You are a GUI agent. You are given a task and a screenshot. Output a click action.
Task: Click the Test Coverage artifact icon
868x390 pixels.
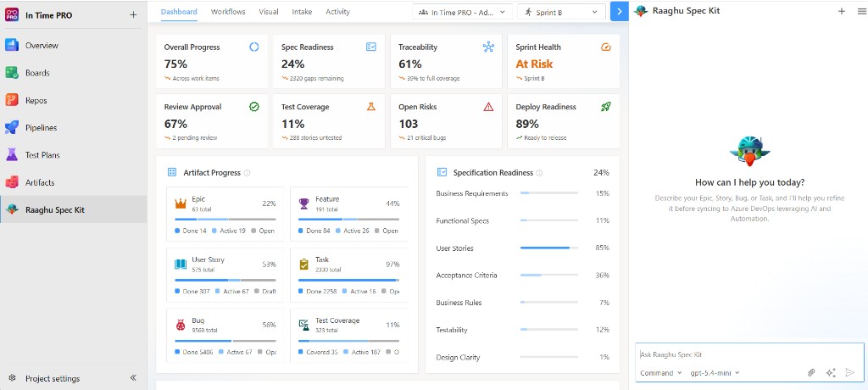click(304, 326)
